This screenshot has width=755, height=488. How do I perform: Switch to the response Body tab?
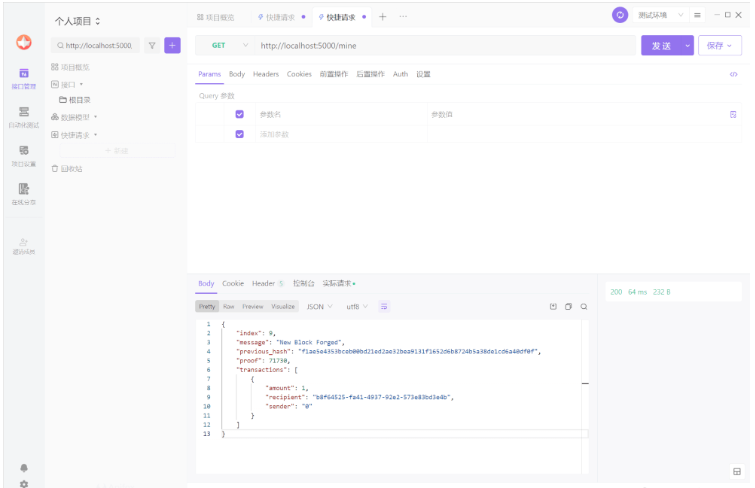pyautogui.click(x=206, y=283)
